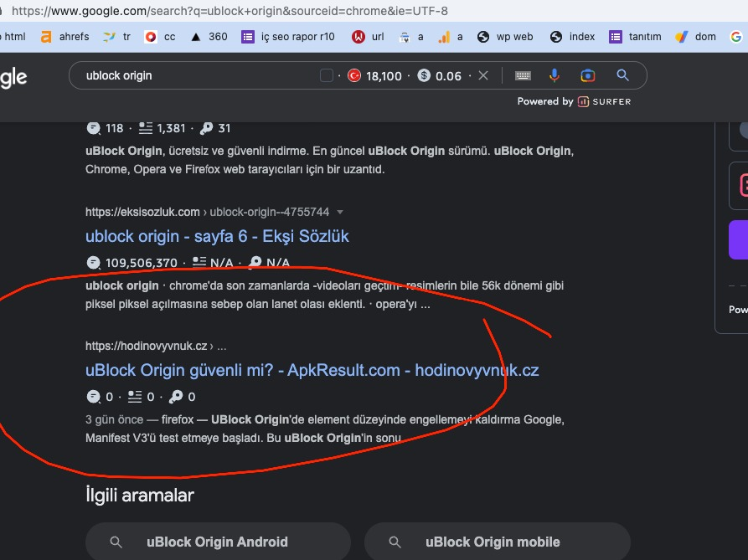Open the iç seo rapor r10 bookmark
Image resolution: width=748 pixels, height=560 pixels.
(288, 37)
